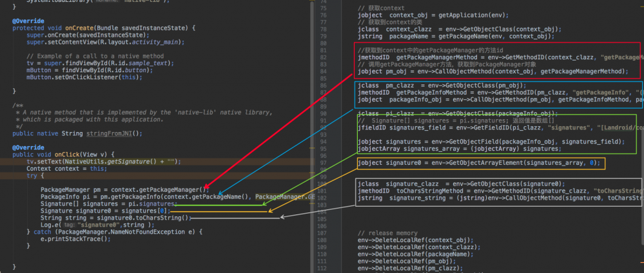Click 'PackageManager pm = context.getPackageManager();' line
This screenshot has width=644, height=273.
coord(124,190)
